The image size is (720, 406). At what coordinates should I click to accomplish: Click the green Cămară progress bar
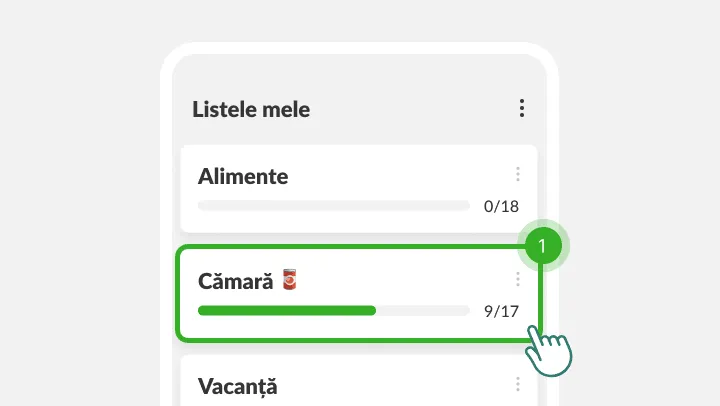287,311
